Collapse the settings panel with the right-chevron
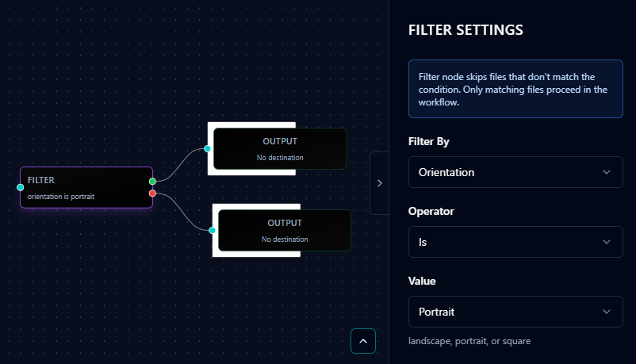The height and width of the screenshot is (364, 636). tap(379, 183)
